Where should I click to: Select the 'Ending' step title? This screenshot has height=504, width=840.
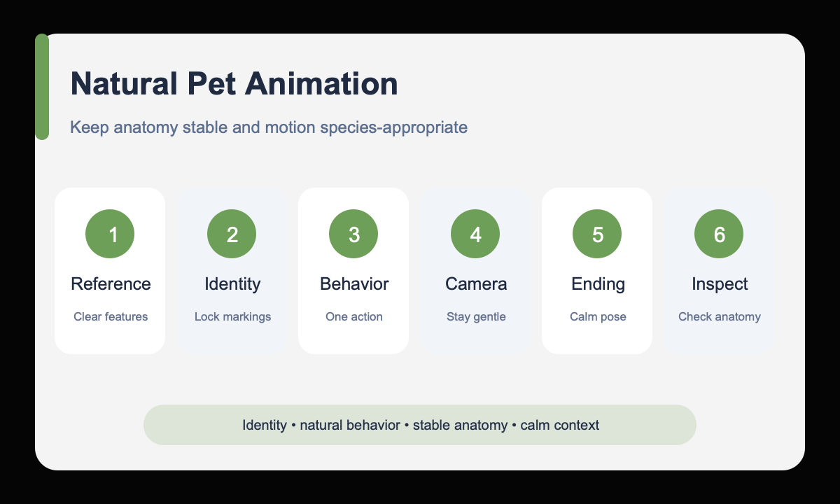[x=598, y=283]
